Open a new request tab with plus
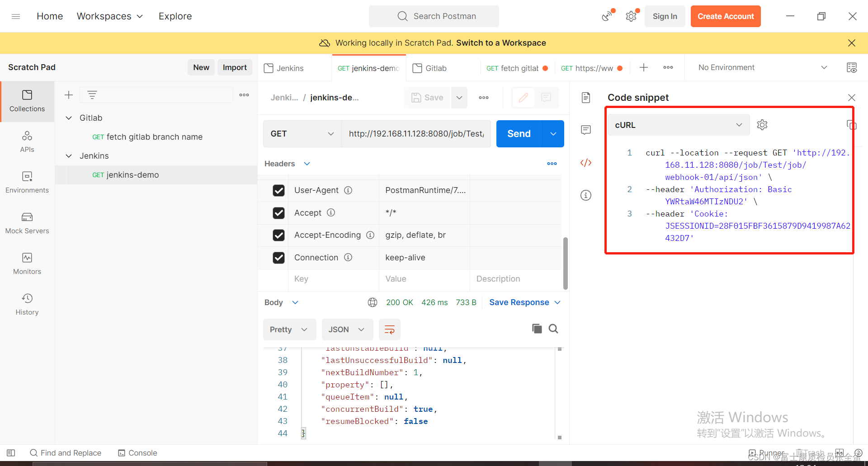The image size is (868, 466). pos(644,68)
